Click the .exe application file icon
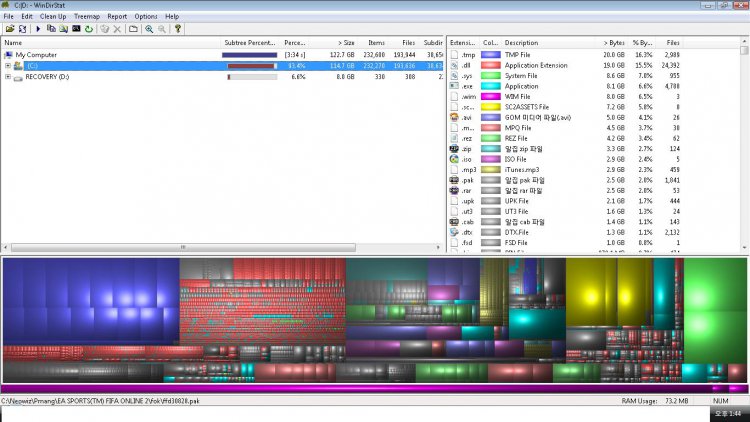This screenshot has height=422, width=750. [454, 86]
